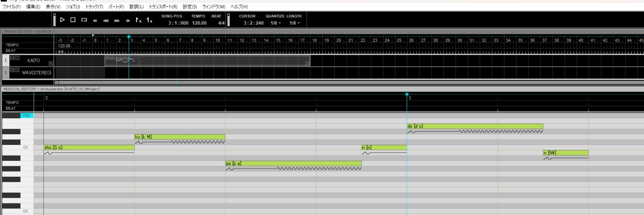The height and width of the screenshot is (215, 644).
Task: Click the TEMPO value 120.00 in transport bar
Action: click(199, 23)
